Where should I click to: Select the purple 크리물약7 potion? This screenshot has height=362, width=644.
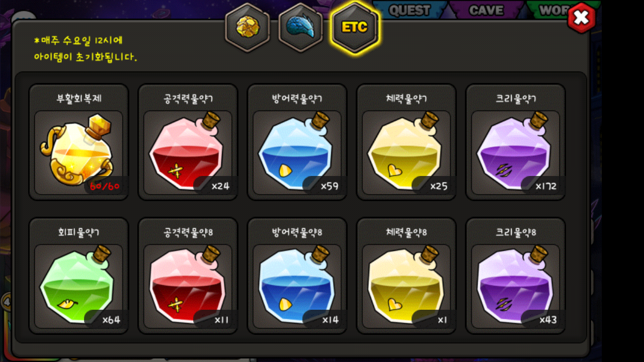516,142
